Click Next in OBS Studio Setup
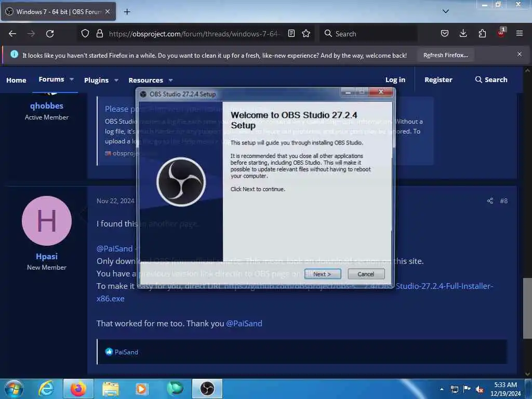This screenshot has width=532, height=399. tap(322, 274)
